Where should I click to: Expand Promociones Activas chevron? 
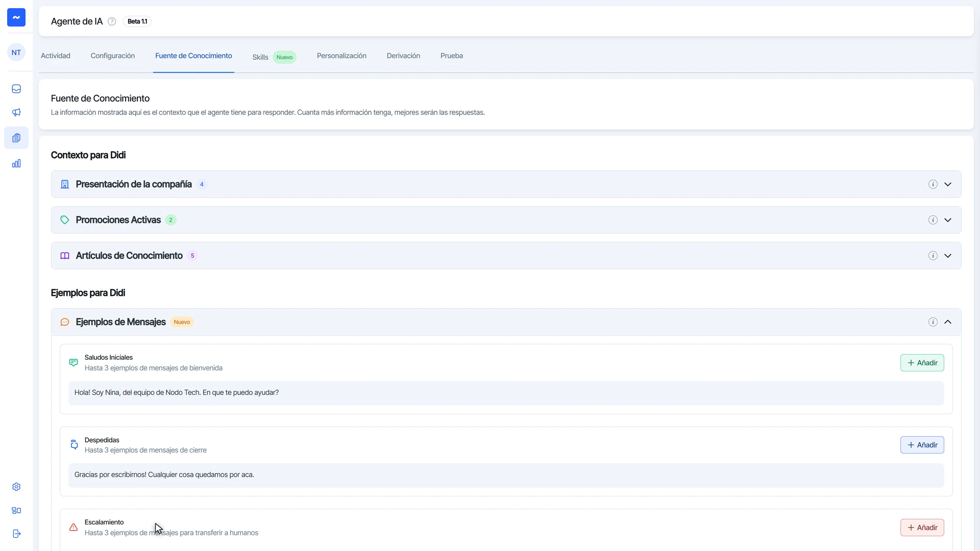948,220
